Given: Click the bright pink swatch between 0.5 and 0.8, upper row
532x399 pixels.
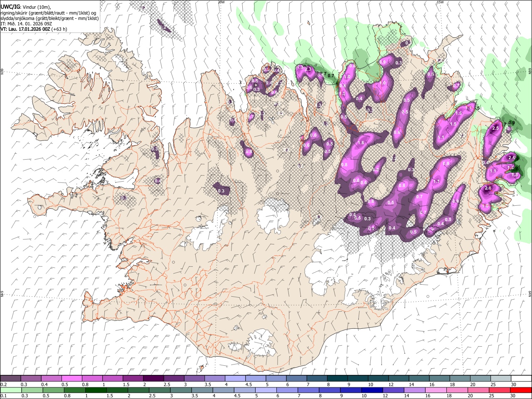Looking at the screenshot, I should tap(71, 378).
